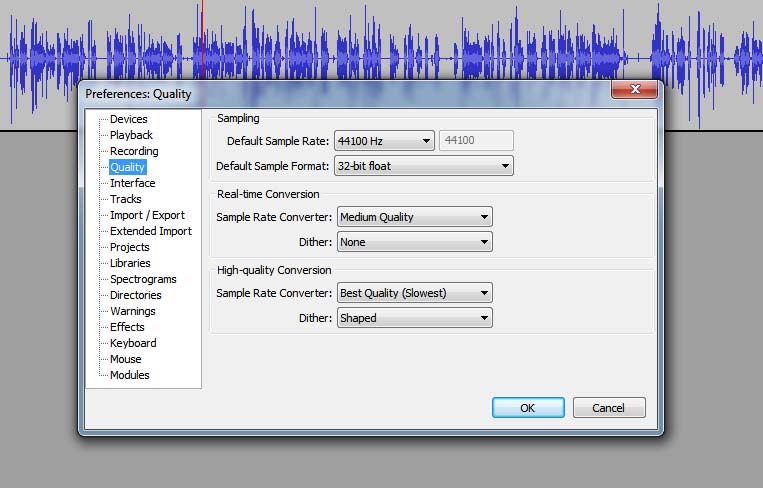
Task: Select the Mouse category
Action: (x=126, y=359)
